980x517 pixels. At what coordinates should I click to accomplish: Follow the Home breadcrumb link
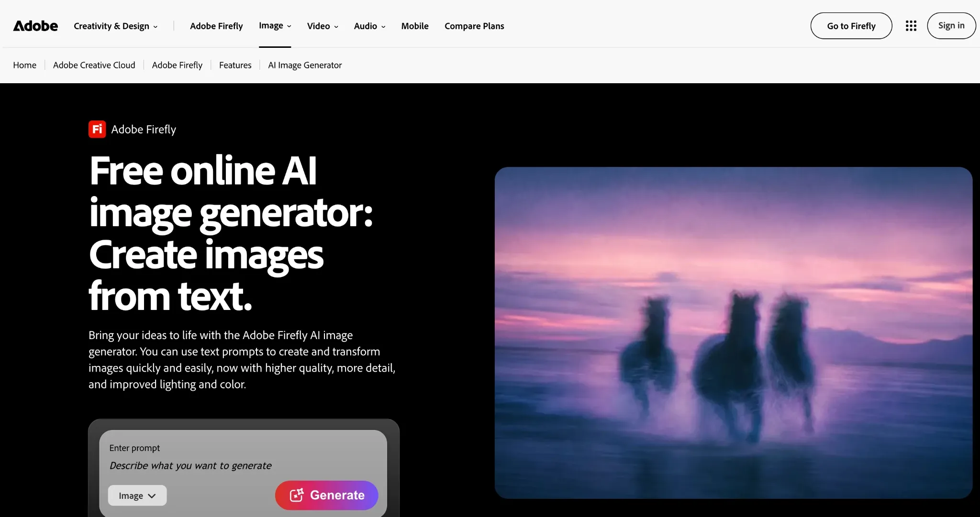click(x=24, y=65)
